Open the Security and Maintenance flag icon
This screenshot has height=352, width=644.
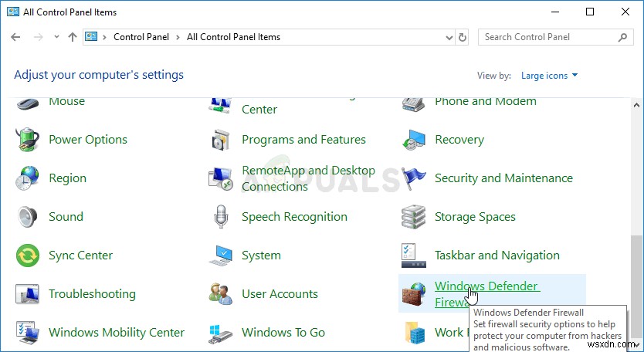(x=414, y=178)
